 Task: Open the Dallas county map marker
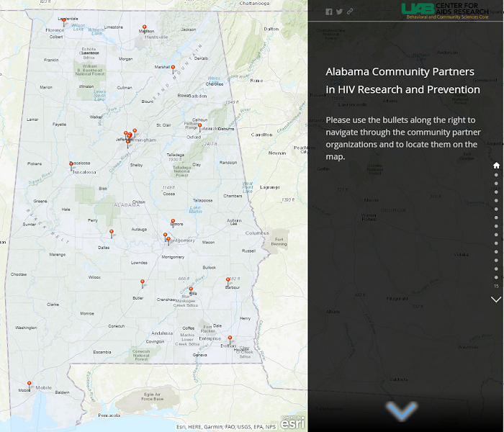tap(111, 233)
